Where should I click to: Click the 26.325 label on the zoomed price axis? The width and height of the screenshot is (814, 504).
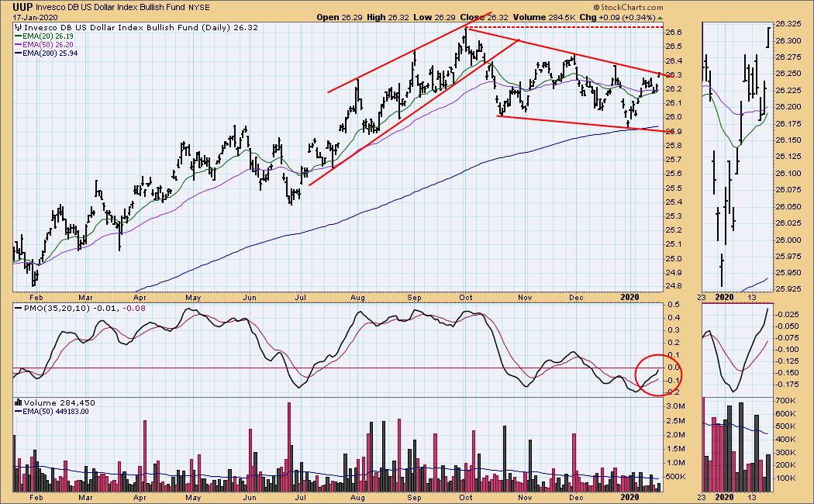pyautogui.click(x=788, y=24)
